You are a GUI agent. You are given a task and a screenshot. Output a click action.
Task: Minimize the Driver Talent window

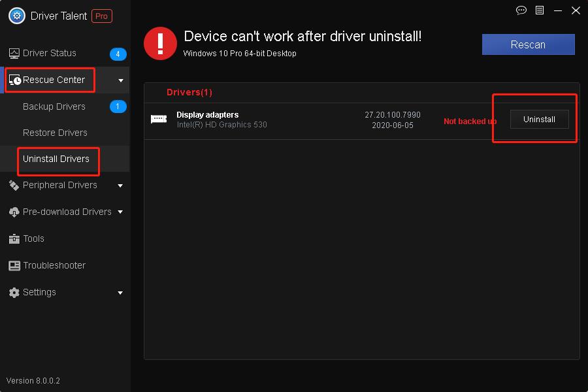tap(558, 10)
